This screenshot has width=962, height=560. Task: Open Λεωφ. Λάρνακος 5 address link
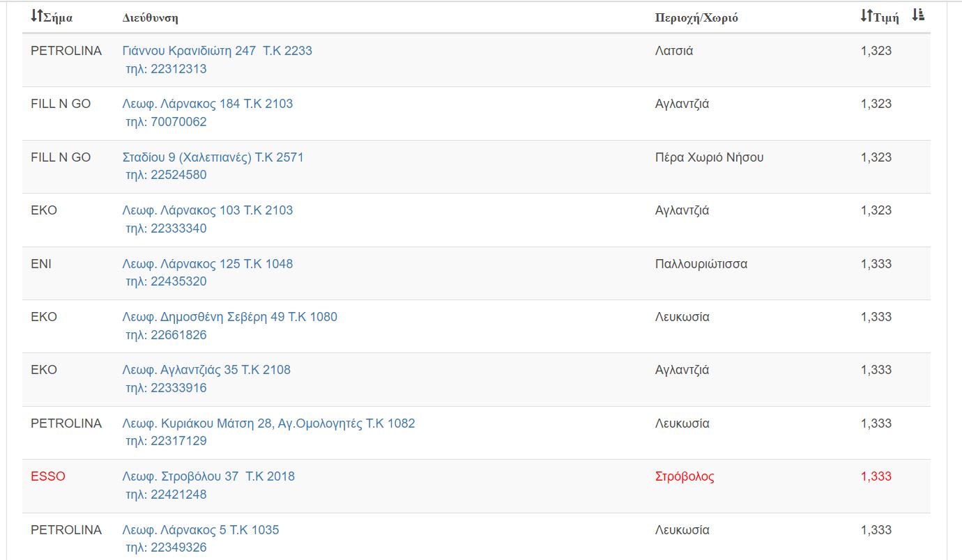point(201,530)
